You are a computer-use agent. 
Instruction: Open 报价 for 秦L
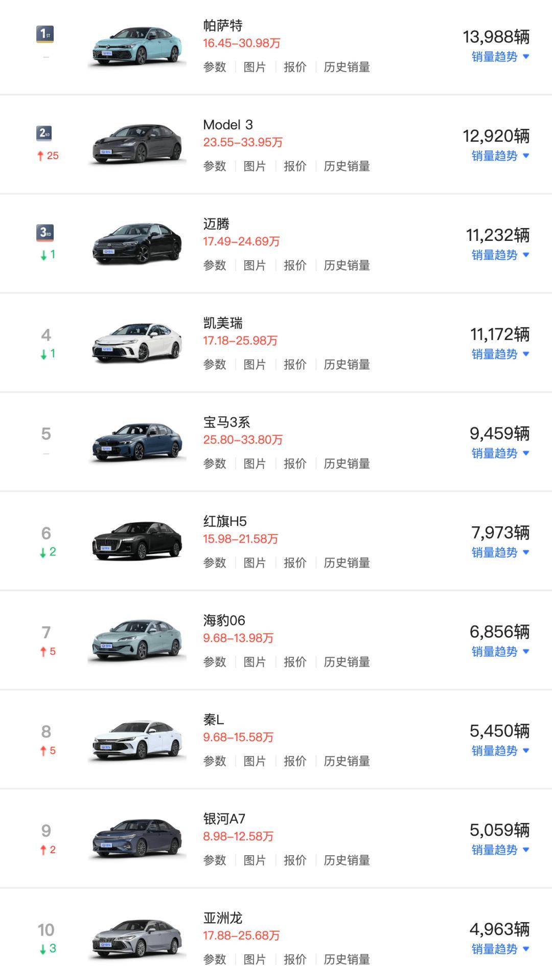pyautogui.click(x=295, y=761)
